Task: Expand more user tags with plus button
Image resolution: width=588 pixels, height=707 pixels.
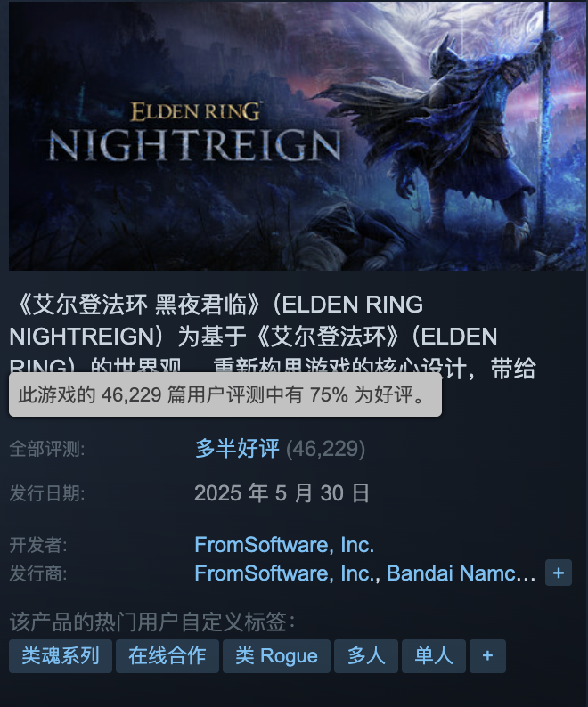Action: click(x=487, y=656)
